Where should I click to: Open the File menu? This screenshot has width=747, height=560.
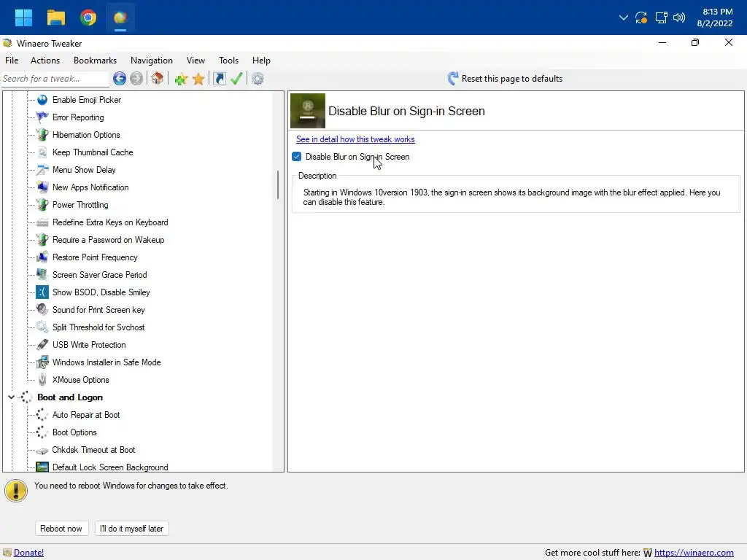(x=12, y=61)
